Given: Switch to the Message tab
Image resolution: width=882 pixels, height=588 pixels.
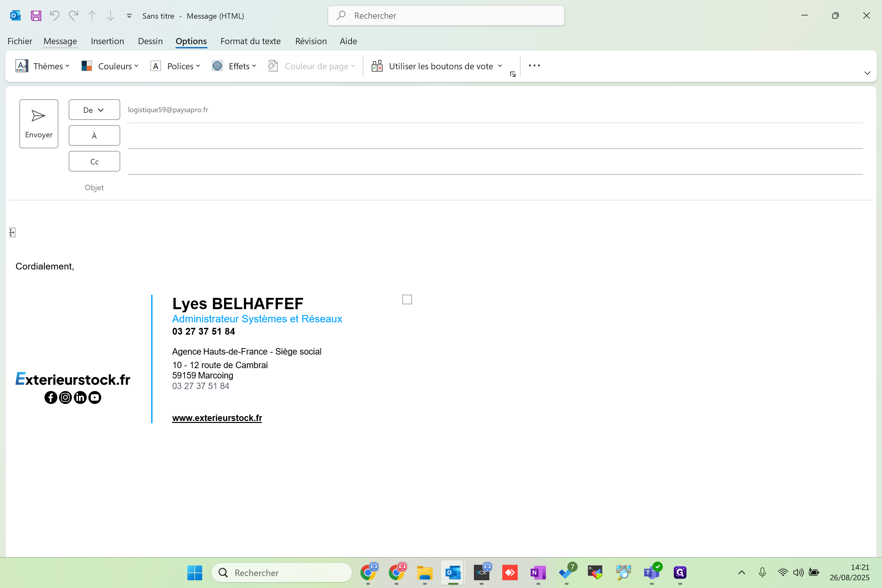Looking at the screenshot, I should click(60, 41).
